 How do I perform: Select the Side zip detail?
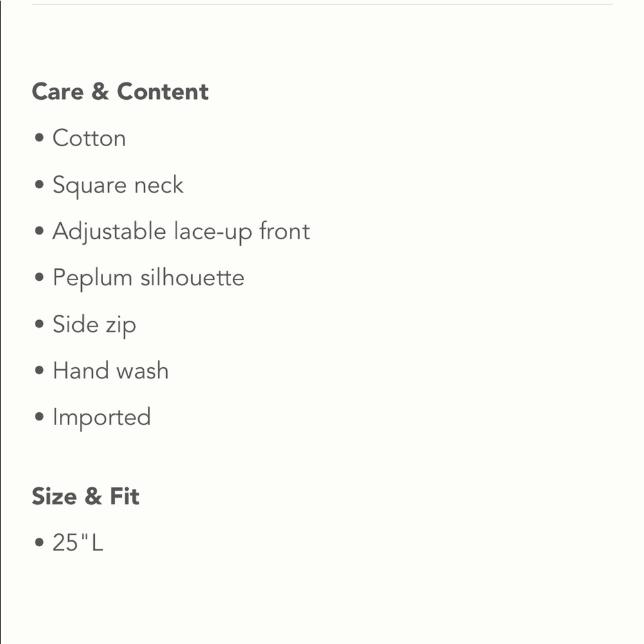point(94,325)
